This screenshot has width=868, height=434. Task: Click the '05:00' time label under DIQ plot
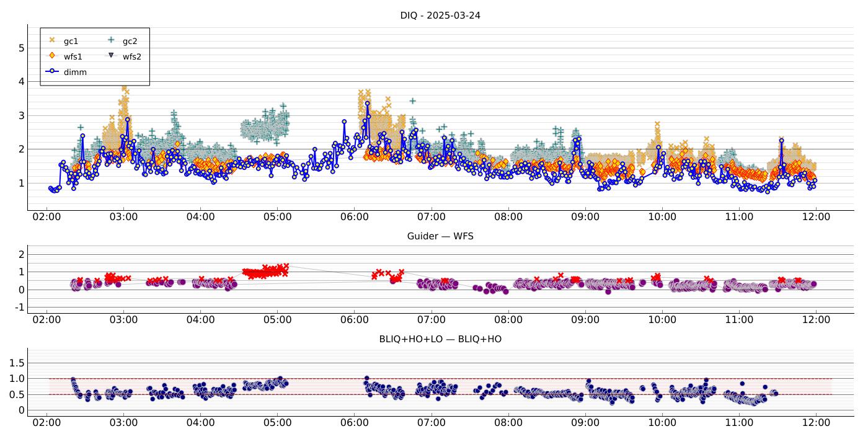click(x=277, y=217)
